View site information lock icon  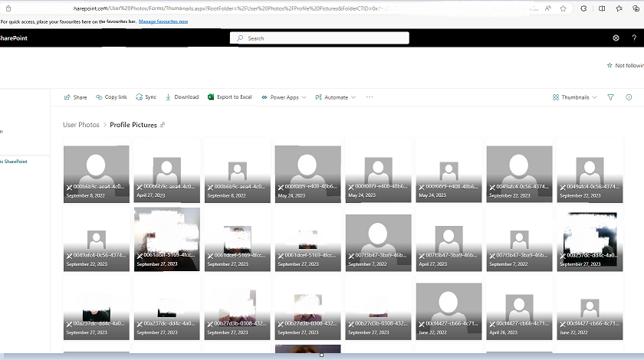8,8
